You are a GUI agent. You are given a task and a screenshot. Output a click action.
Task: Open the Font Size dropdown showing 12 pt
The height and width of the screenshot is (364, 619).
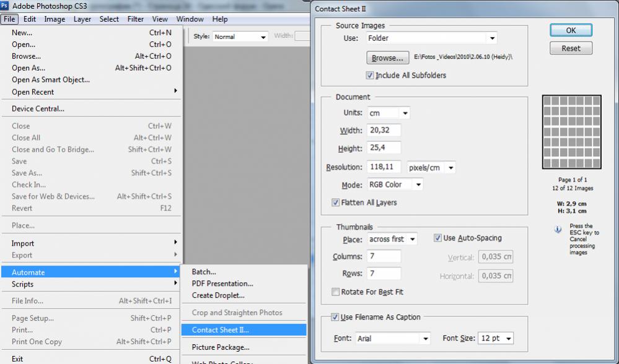click(496, 339)
